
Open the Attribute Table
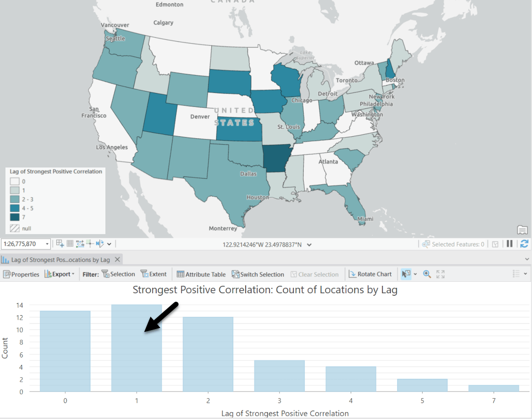(x=201, y=274)
